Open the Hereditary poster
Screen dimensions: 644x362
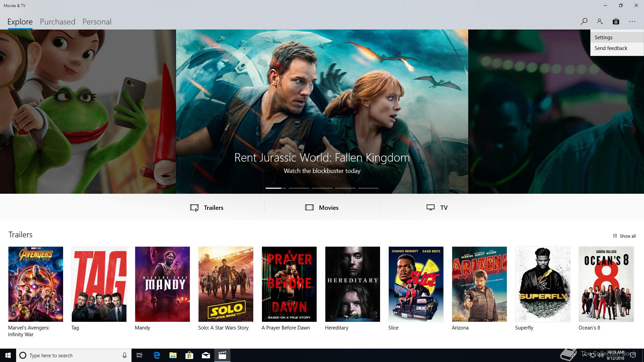click(x=353, y=284)
